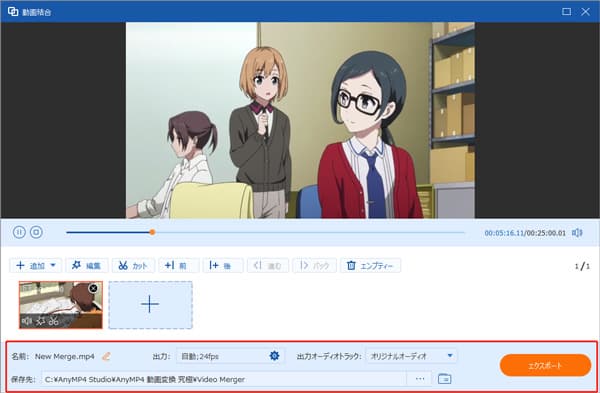Open the output folder icon
Viewport: 600px width, 393px height.
[444, 379]
